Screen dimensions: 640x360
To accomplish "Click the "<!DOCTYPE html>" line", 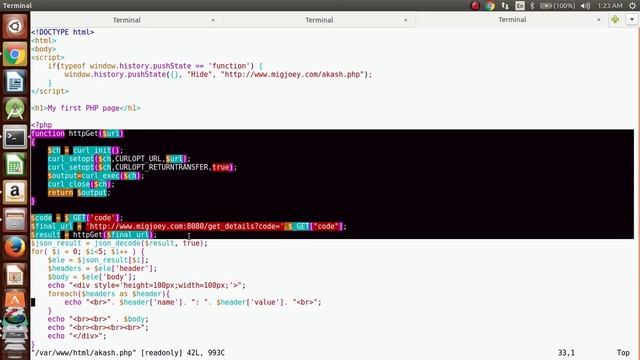I will (63, 32).
